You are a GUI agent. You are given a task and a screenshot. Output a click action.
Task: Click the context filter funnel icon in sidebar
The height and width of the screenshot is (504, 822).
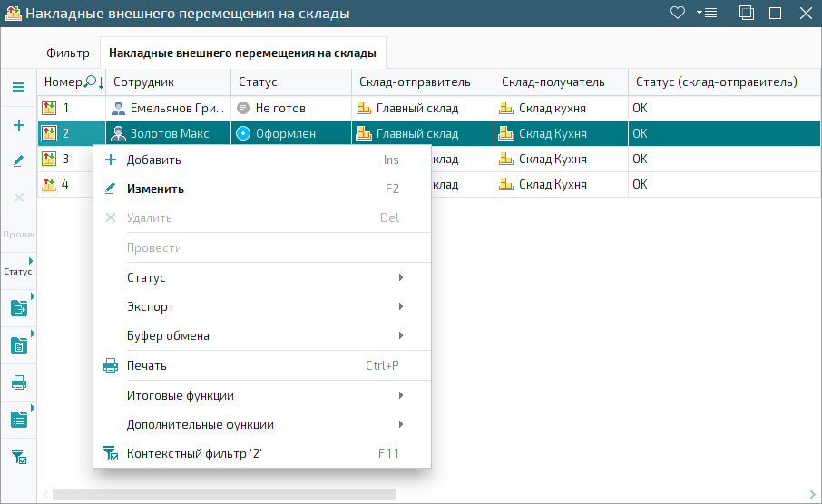tap(18, 456)
